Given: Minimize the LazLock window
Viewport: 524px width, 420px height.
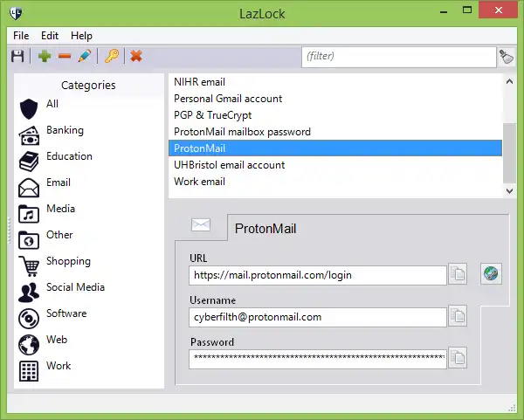Looking at the screenshot, I should pyautogui.click(x=444, y=11).
